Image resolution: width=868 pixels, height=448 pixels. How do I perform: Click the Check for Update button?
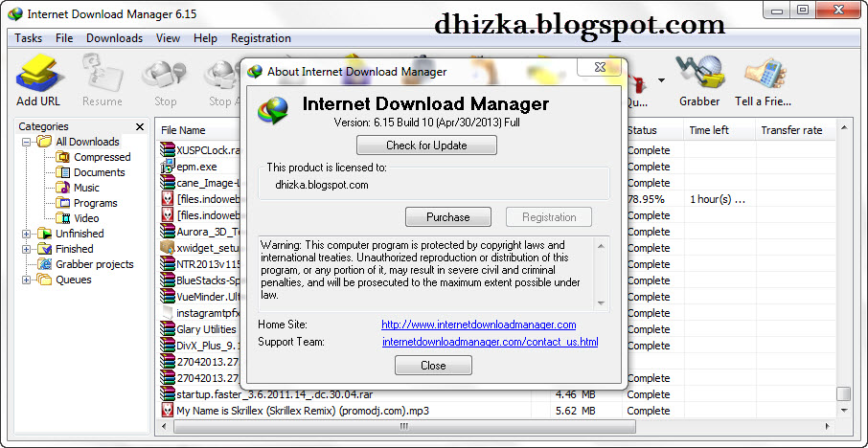[x=426, y=146]
